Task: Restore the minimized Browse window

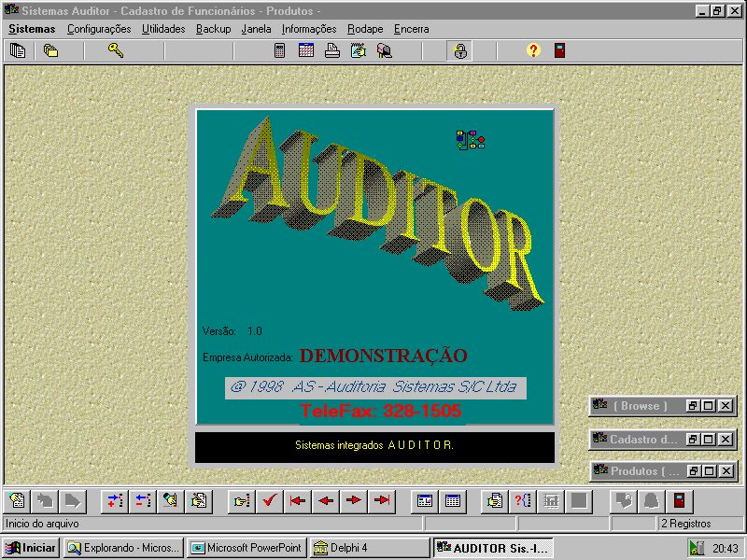Action: click(693, 406)
